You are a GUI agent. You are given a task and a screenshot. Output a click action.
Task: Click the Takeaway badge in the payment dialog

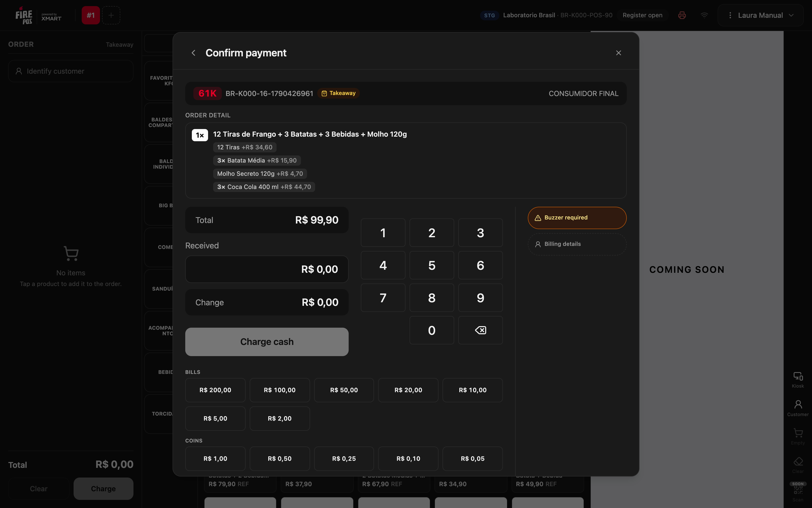pyautogui.click(x=339, y=93)
